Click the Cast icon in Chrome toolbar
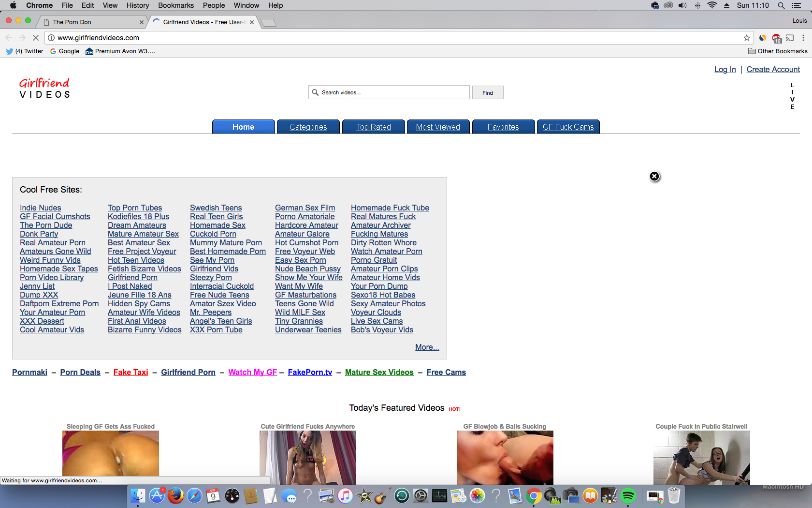Viewport: 812px width, 508px height. (790, 38)
